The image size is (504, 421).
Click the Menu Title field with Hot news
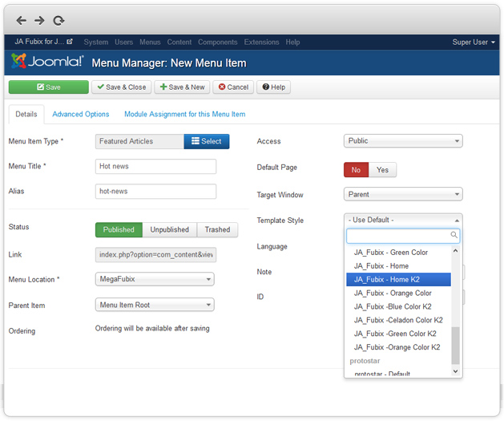click(x=155, y=166)
